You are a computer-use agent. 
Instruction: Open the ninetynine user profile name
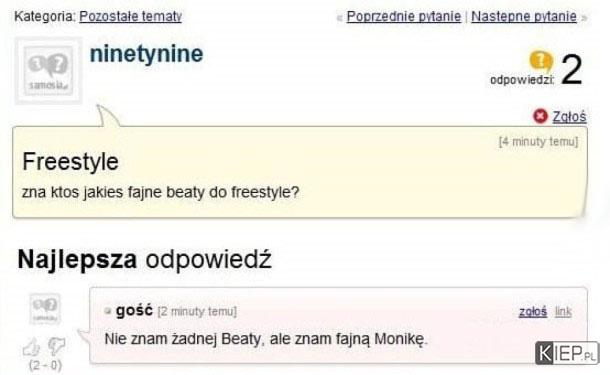click(x=146, y=54)
